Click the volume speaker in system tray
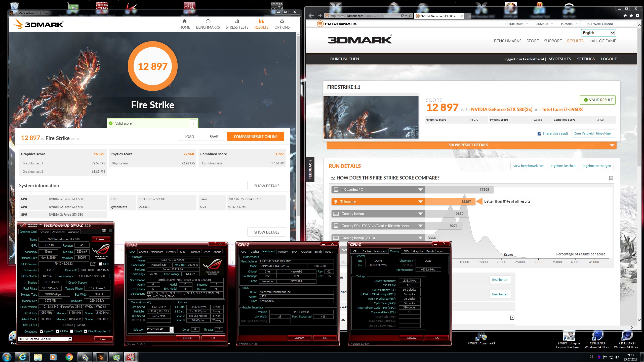Viewport: 644px width, 362px height. pyautogui.click(x=617, y=357)
